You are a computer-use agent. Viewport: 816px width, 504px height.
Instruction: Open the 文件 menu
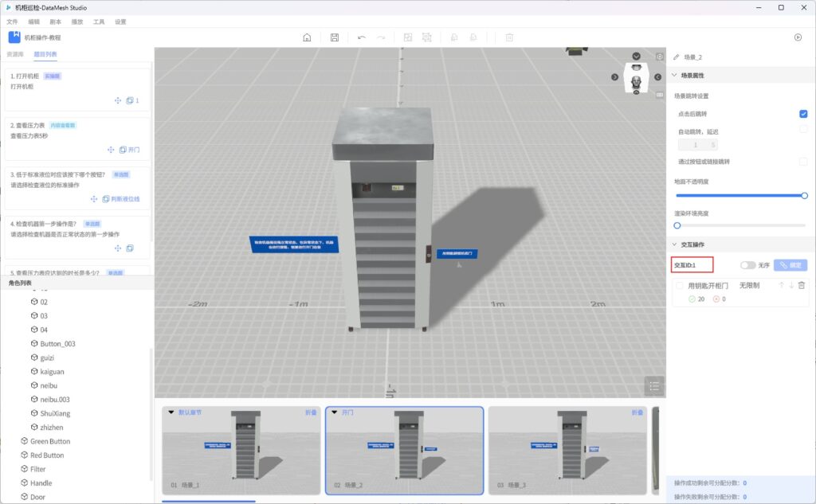coord(12,21)
